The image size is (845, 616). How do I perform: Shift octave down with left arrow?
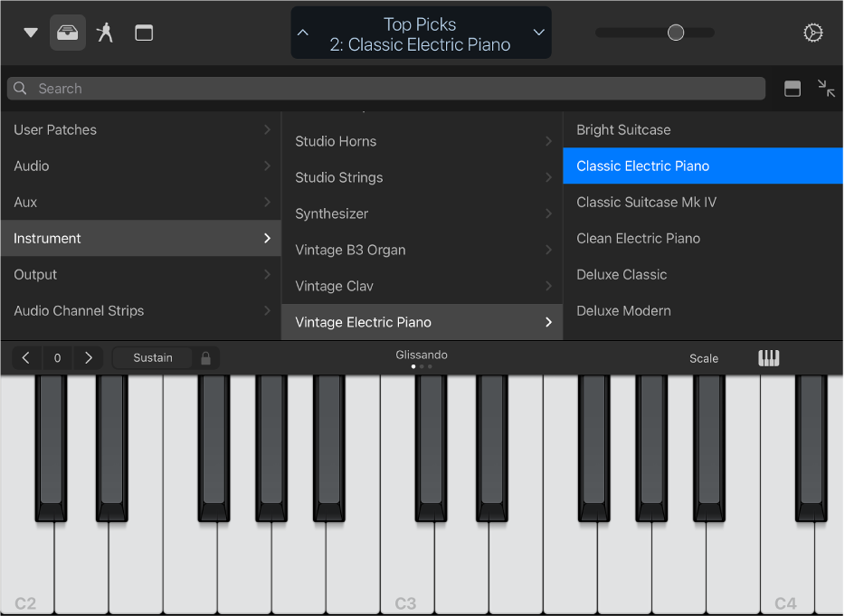(x=26, y=358)
